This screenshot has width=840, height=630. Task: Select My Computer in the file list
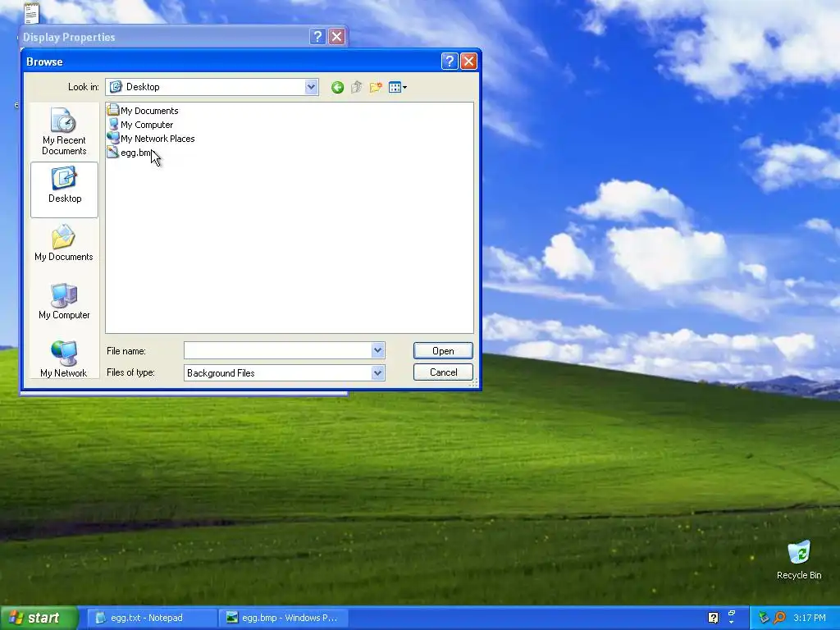point(140,125)
